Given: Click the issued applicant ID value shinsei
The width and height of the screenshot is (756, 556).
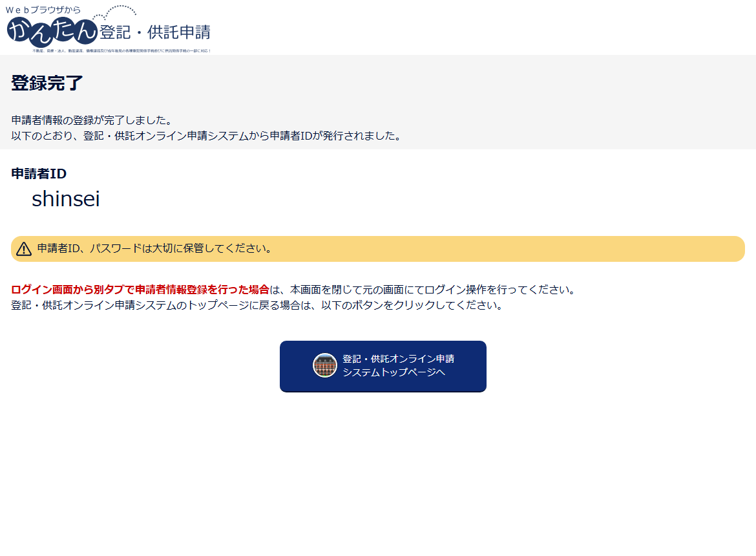Looking at the screenshot, I should point(66,199).
